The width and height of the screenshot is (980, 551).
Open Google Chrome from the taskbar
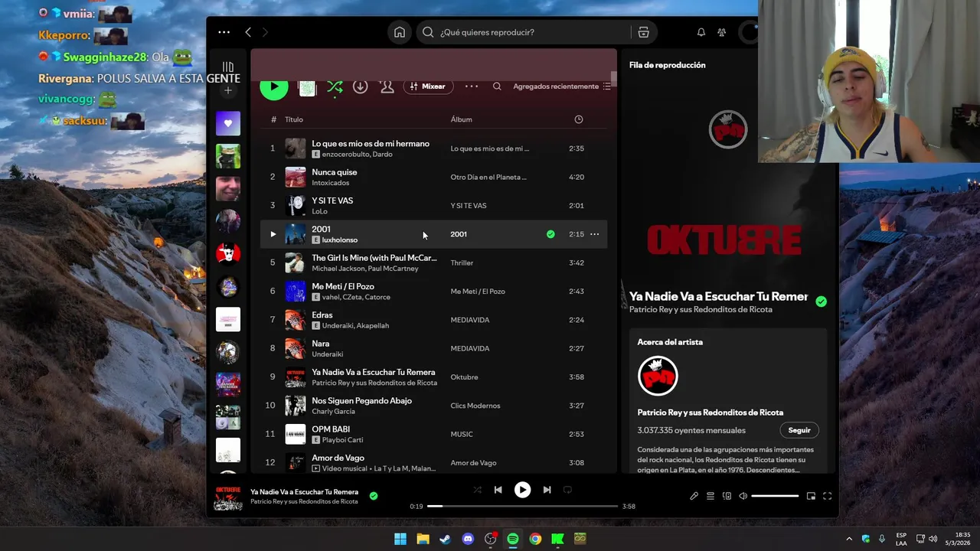click(x=535, y=539)
